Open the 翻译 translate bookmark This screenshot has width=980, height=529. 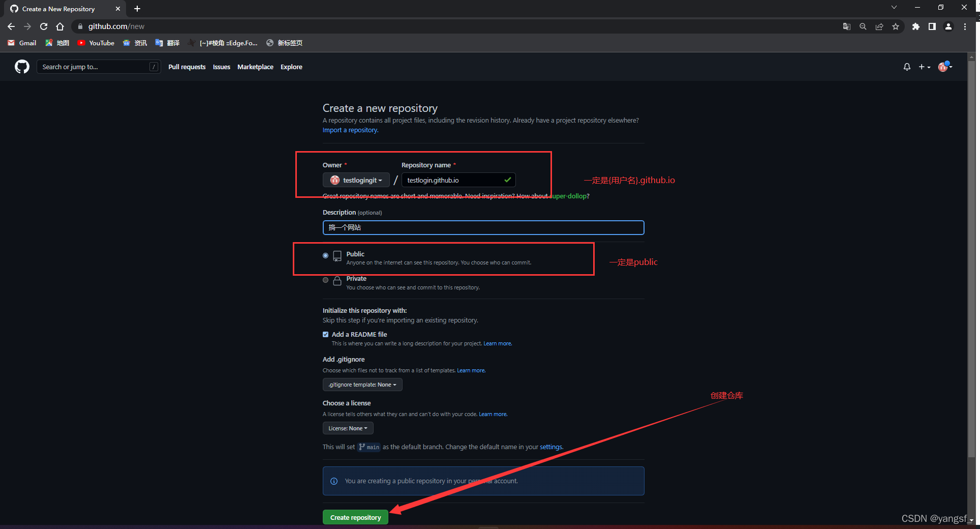click(x=168, y=43)
